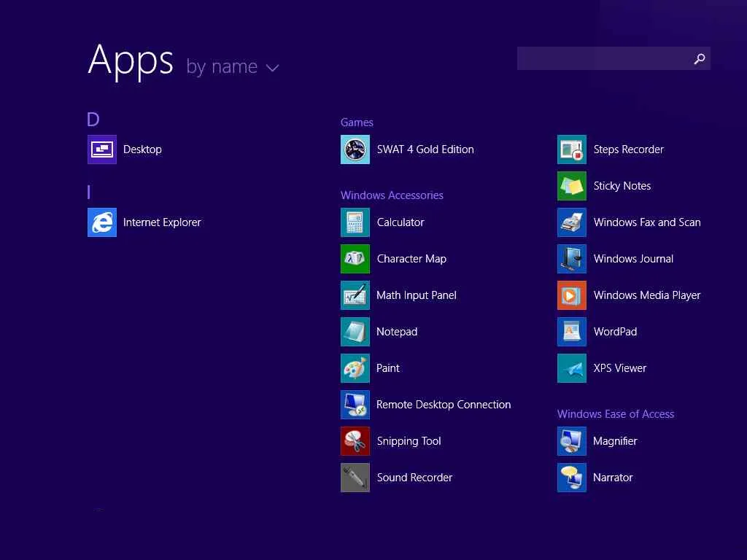Click the 'Math Input Panel' label
The height and width of the screenshot is (560, 747).
click(417, 295)
